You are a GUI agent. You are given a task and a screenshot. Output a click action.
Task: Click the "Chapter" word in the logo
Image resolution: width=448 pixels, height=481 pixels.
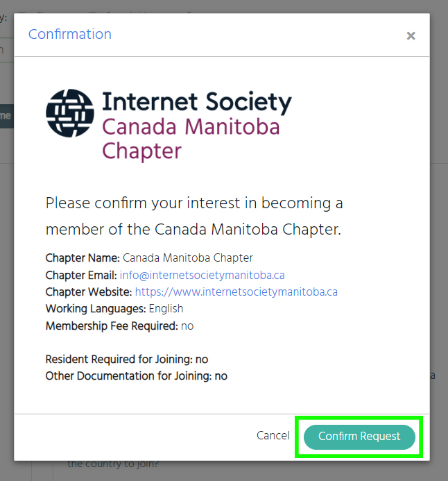(x=141, y=151)
